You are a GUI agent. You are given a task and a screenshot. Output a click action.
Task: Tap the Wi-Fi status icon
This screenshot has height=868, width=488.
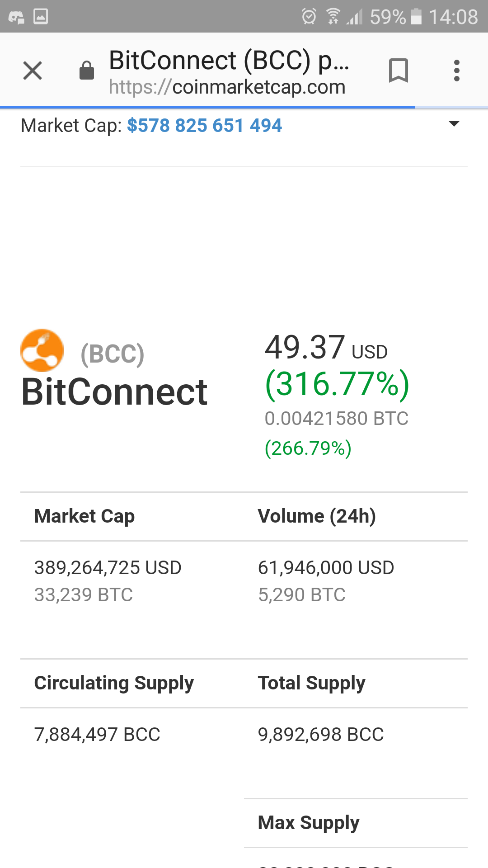[x=333, y=17]
